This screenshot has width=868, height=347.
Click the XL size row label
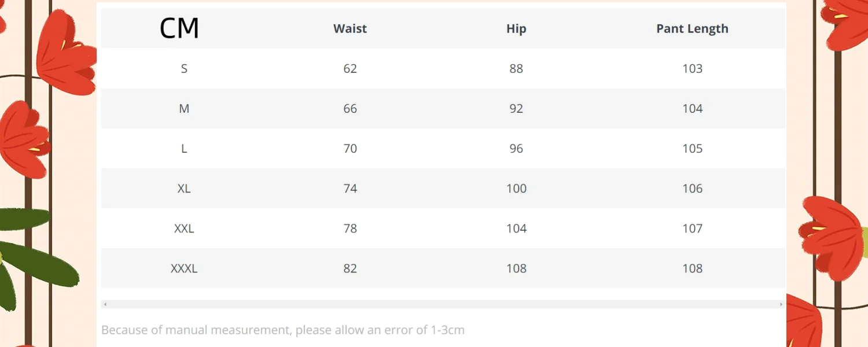click(x=184, y=189)
